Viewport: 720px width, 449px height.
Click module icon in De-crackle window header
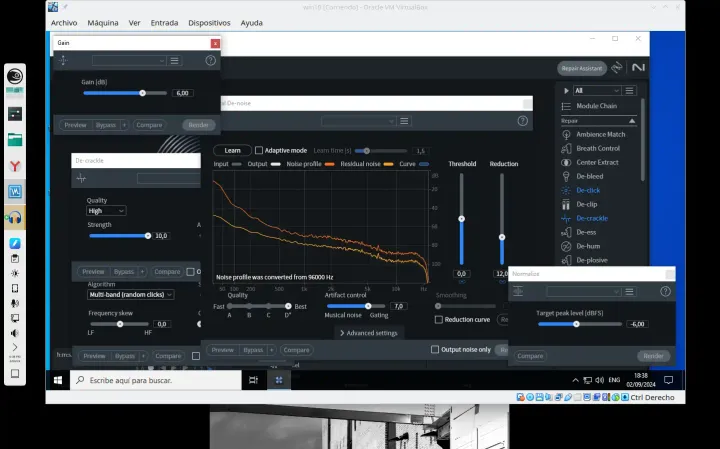[81, 178]
